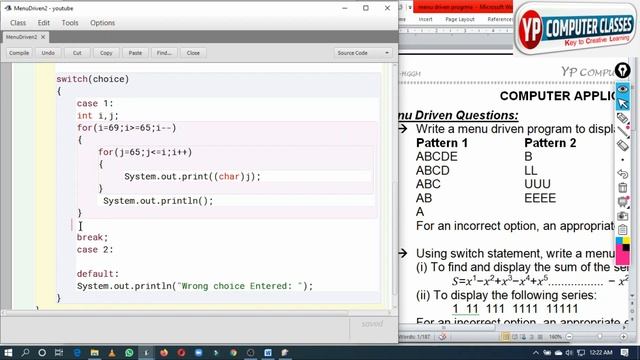This screenshot has height=360, width=640.
Task: Open the Insert ribbon tab in Word
Action: click(425, 19)
